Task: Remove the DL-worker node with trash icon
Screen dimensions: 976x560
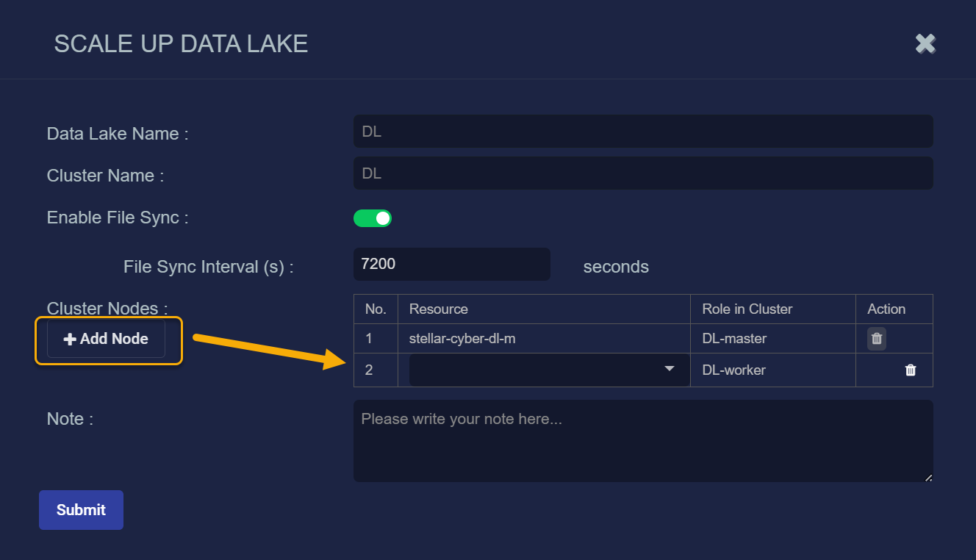Action: tap(910, 370)
